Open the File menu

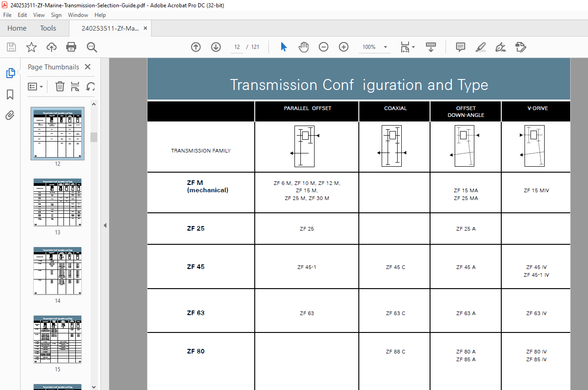point(7,15)
